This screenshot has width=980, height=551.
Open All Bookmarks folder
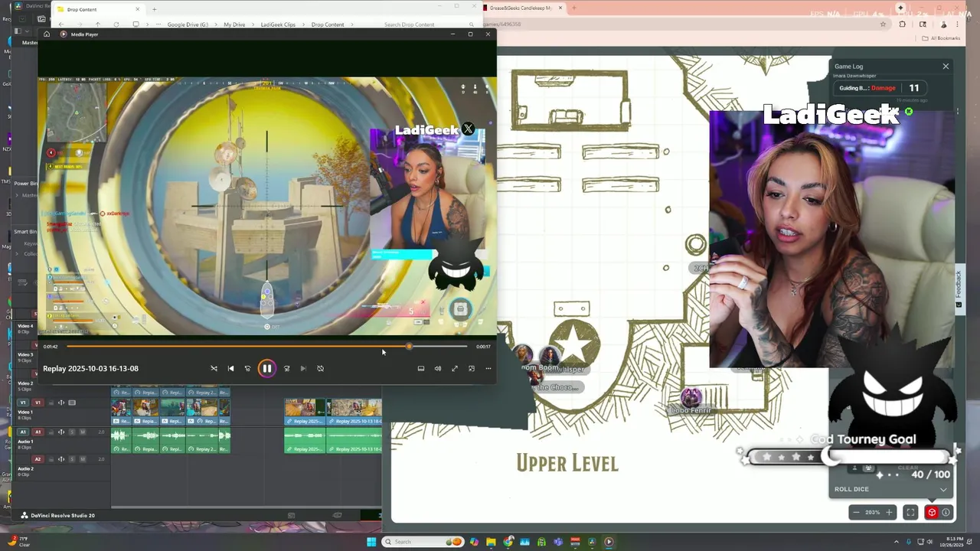942,38
